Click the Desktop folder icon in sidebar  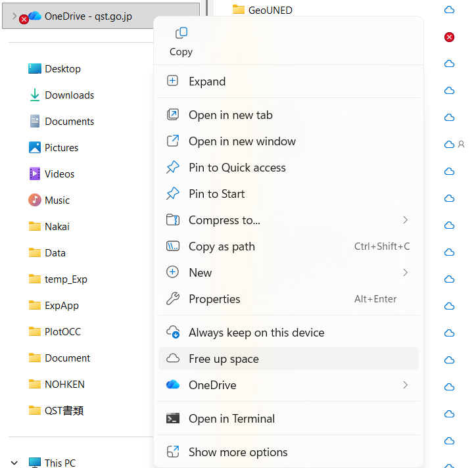point(35,68)
